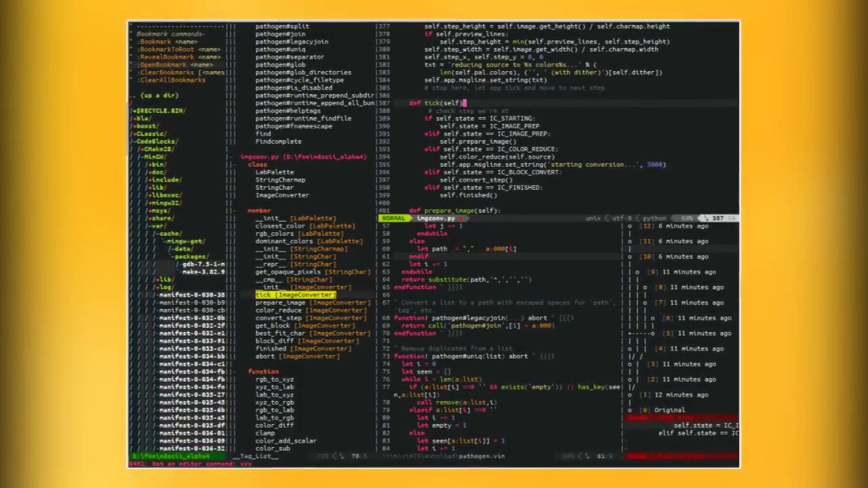Expand the Classic directory node

[149, 134]
